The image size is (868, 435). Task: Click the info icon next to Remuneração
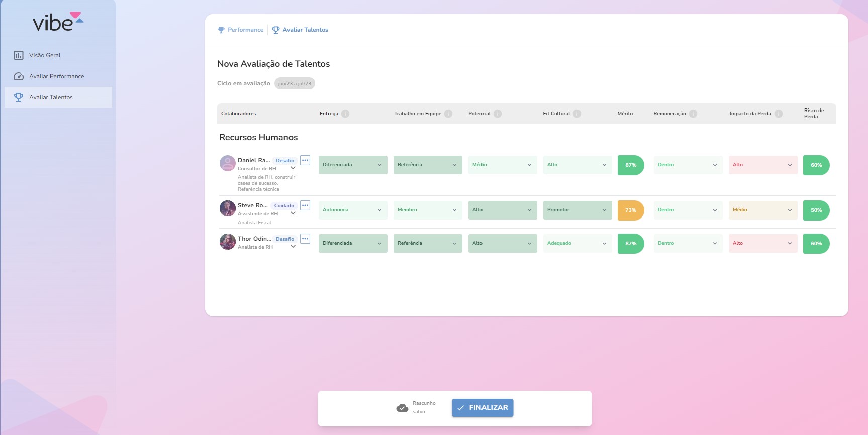(693, 114)
